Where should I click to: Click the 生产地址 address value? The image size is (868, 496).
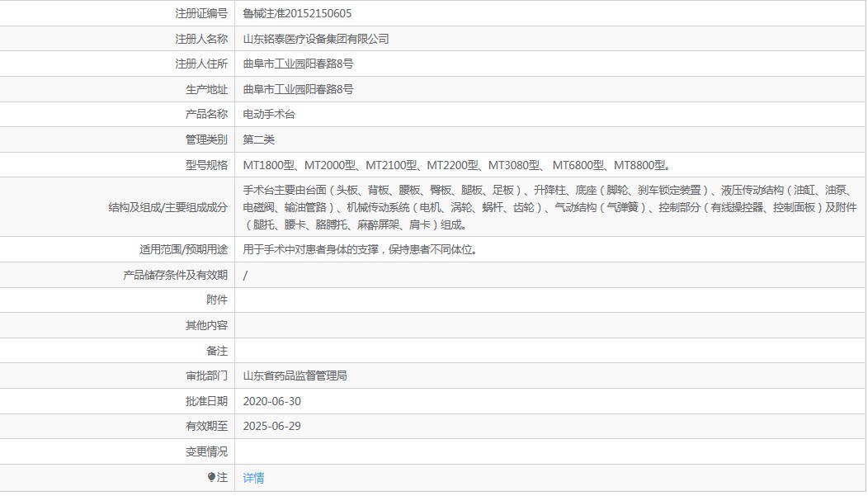(x=299, y=90)
